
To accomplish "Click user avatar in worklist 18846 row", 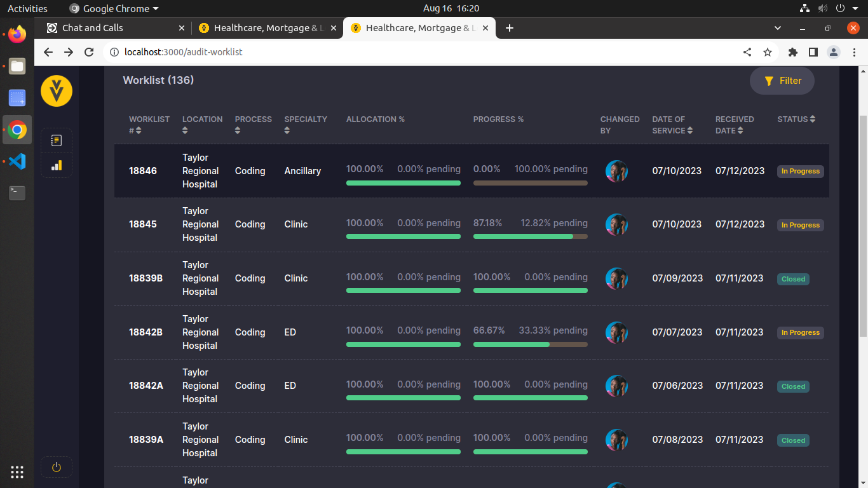I will [616, 171].
